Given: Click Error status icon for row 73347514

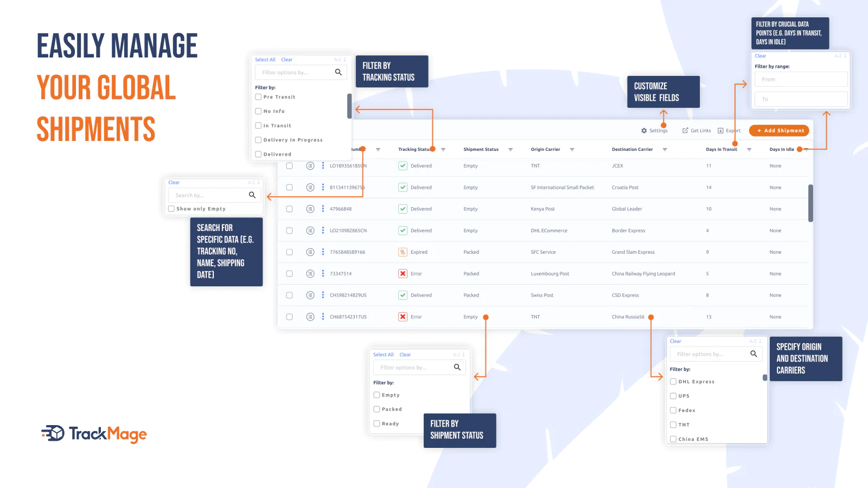Looking at the screenshot, I should click(403, 274).
